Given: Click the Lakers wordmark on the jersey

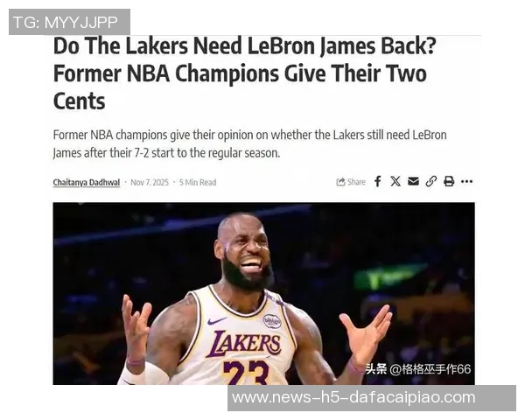Looking at the screenshot, I should (244, 344).
